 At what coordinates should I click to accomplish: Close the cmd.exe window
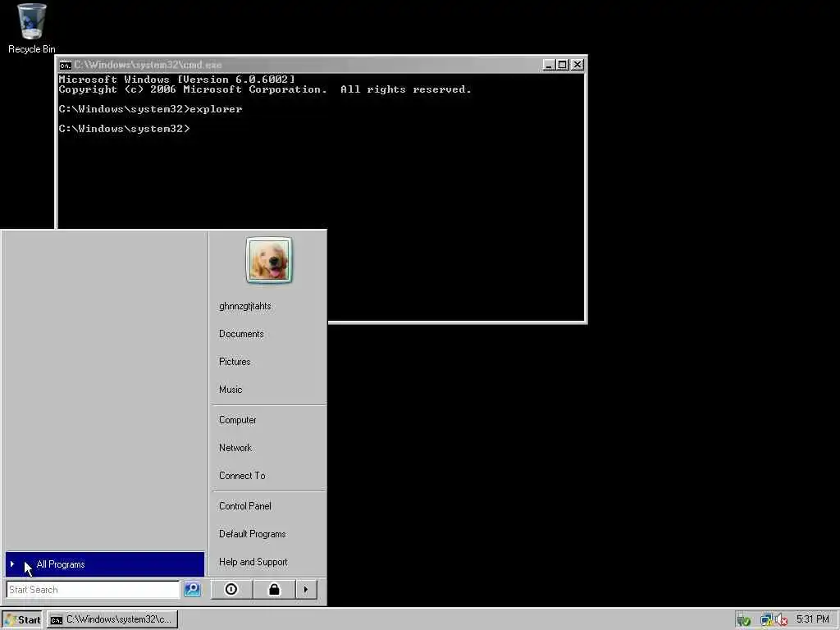pos(577,65)
